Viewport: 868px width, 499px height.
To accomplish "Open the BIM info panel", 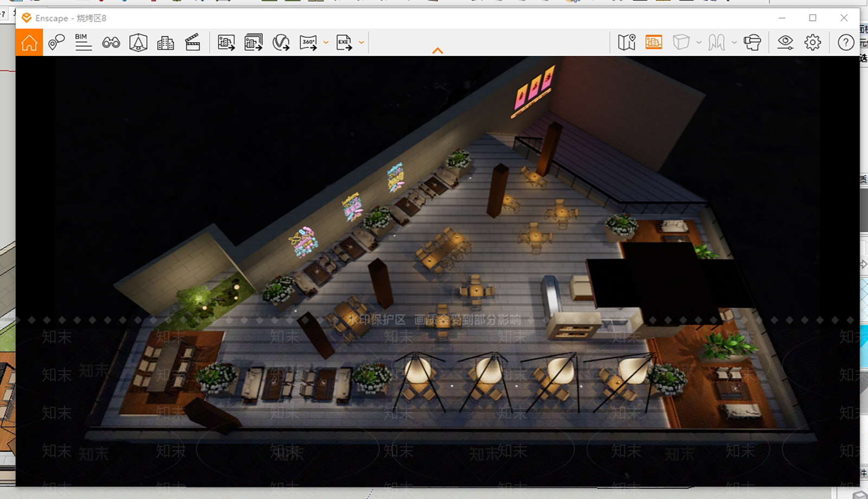I will (x=83, y=42).
